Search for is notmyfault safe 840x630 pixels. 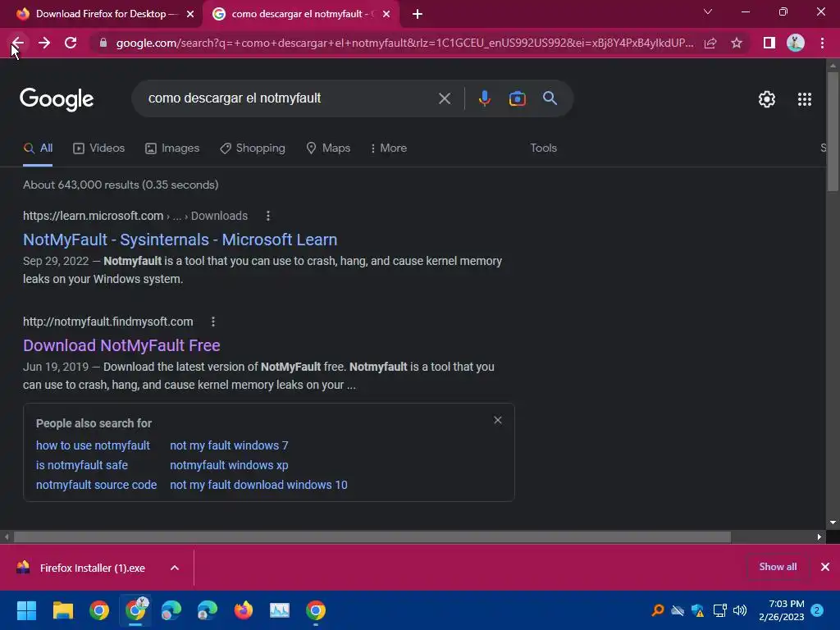pos(82,466)
